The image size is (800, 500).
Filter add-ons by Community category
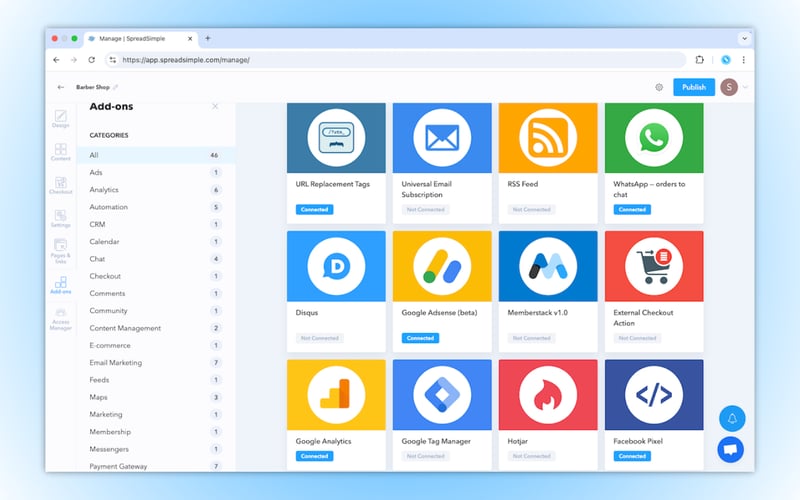click(156, 311)
